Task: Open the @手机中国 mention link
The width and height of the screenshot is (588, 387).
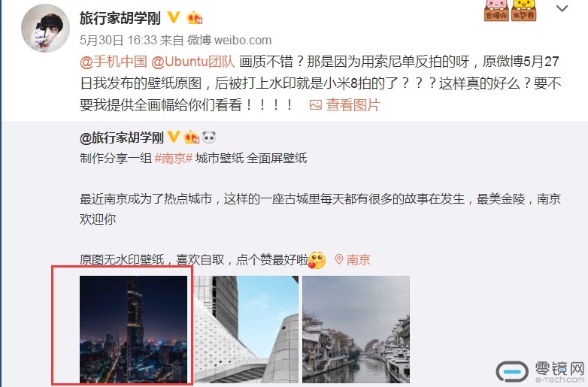Action: 114,62
